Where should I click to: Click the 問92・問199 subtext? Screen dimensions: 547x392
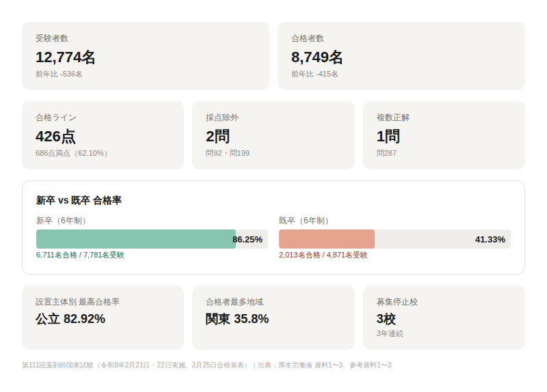tap(228, 153)
